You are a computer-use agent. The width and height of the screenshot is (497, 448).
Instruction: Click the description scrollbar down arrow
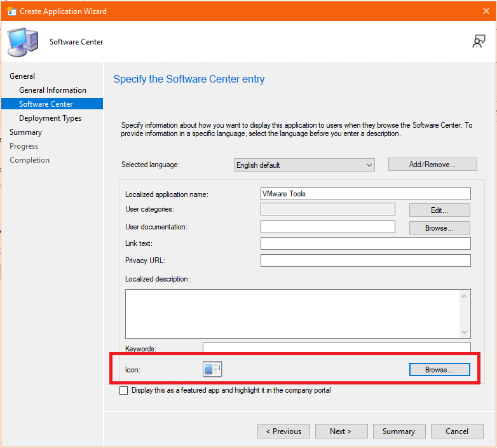465,332
